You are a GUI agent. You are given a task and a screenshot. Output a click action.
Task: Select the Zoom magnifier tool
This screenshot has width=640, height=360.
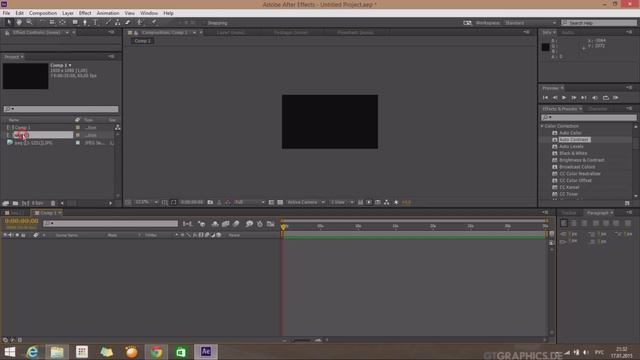[29, 22]
